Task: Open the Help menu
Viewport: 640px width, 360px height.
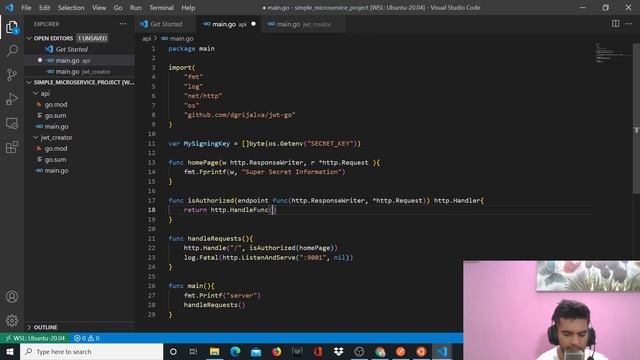Action: 188,8
